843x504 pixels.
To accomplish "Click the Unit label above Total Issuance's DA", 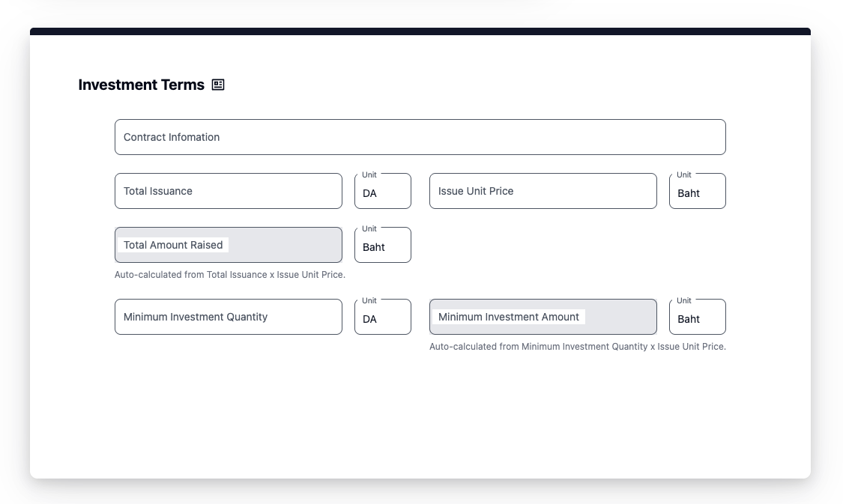I will click(369, 174).
